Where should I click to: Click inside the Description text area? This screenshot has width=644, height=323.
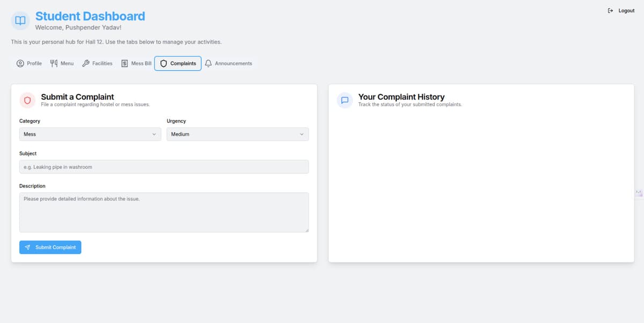coord(164,212)
